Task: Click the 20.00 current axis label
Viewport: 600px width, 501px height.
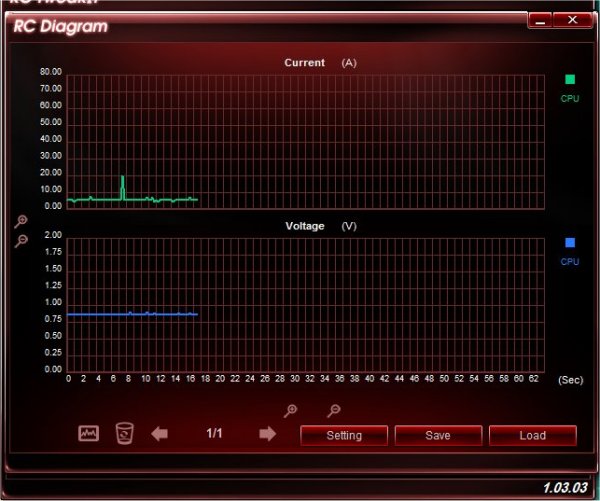Action: coord(51,172)
